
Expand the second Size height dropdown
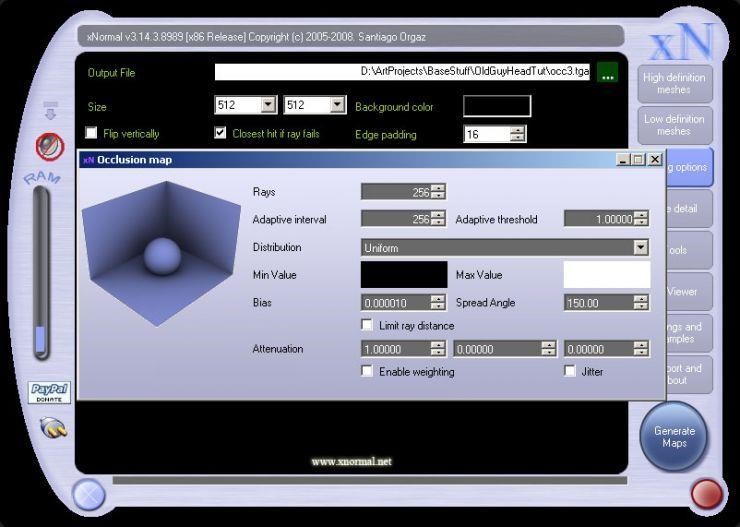coord(337,105)
